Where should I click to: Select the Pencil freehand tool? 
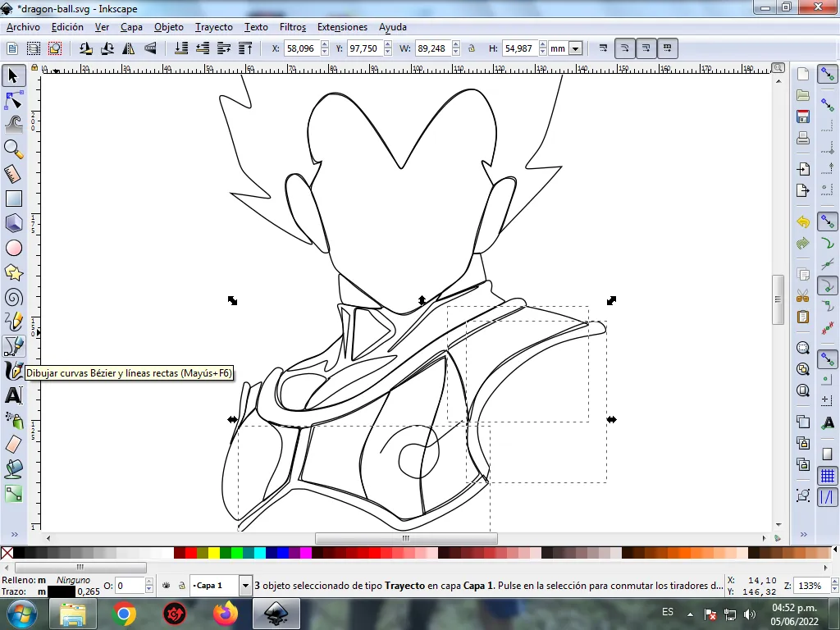[x=13, y=322]
